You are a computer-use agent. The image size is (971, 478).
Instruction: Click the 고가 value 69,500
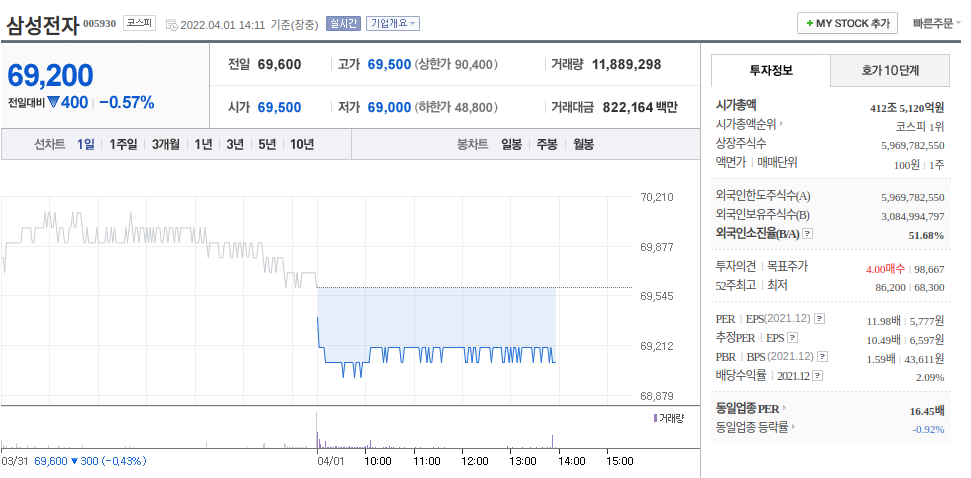pos(389,64)
